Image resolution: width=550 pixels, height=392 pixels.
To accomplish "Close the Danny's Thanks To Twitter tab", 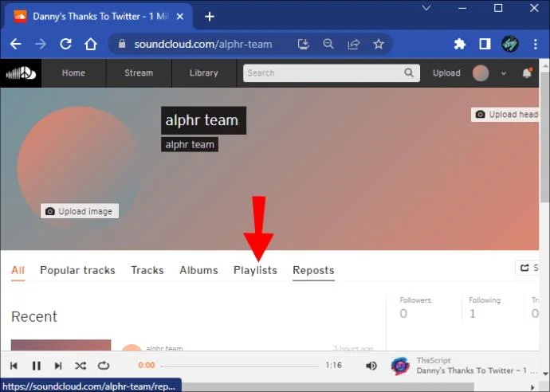I will click(180, 17).
